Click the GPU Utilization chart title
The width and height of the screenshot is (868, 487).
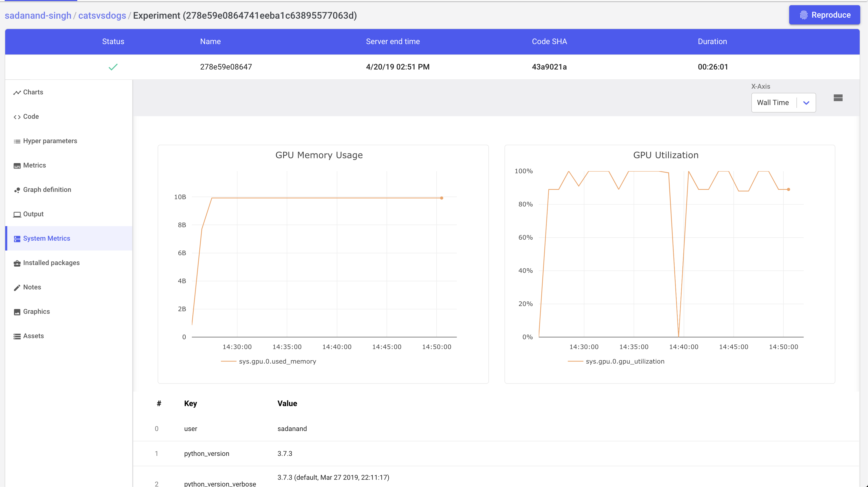(x=666, y=155)
